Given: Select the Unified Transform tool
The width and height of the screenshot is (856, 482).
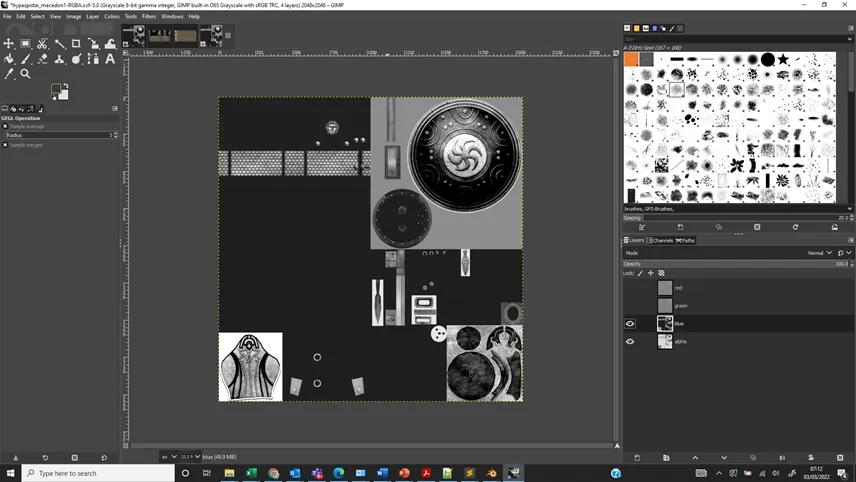Looking at the screenshot, I should pyautogui.click(x=93, y=43).
